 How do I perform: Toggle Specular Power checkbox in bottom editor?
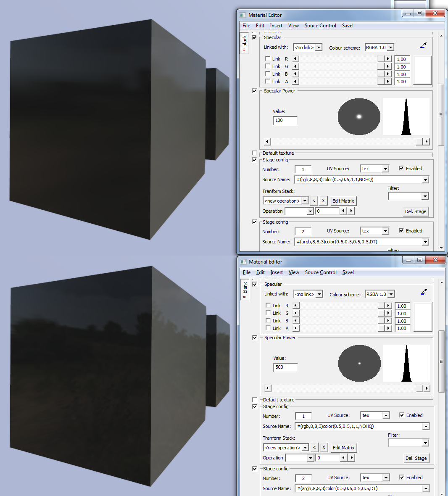click(x=255, y=338)
